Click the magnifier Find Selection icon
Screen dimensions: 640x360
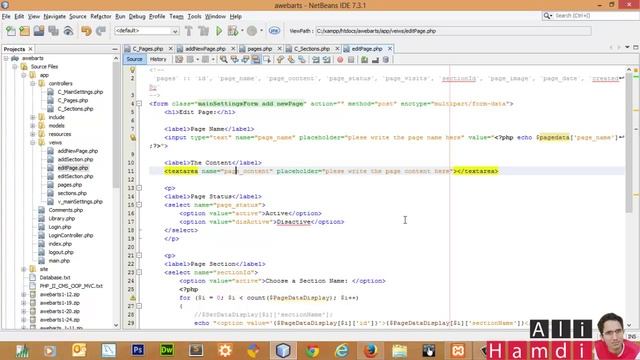(x=224, y=60)
